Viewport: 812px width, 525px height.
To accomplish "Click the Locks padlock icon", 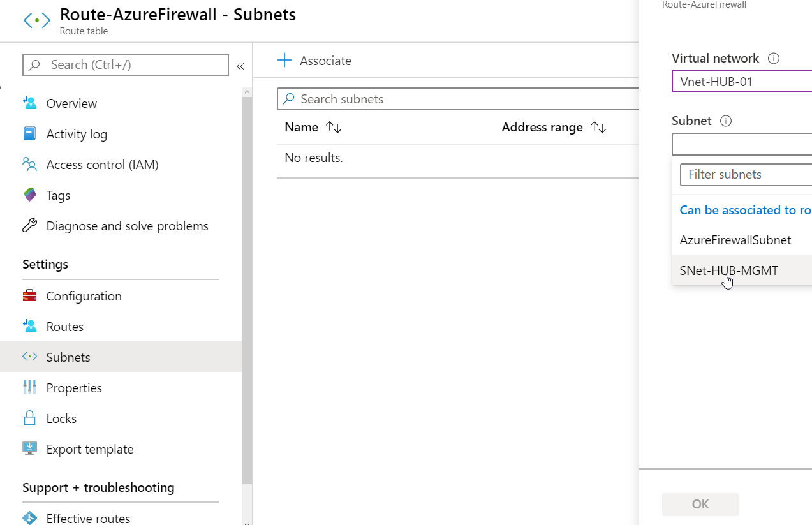I will [x=29, y=418].
